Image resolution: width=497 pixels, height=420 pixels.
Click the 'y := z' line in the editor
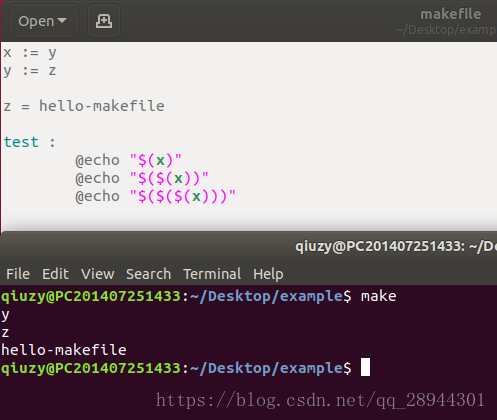point(30,71)
